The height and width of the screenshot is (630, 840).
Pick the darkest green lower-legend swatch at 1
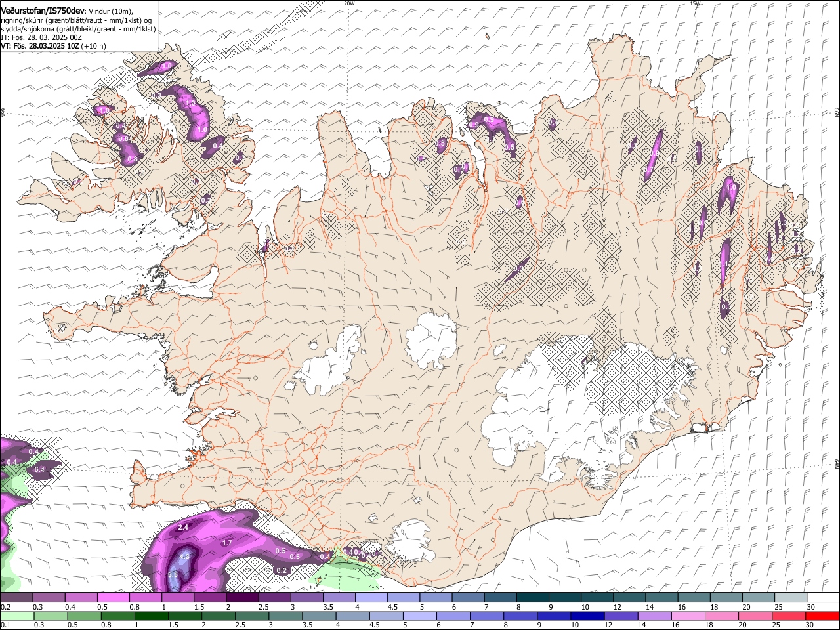coord(151,616)
